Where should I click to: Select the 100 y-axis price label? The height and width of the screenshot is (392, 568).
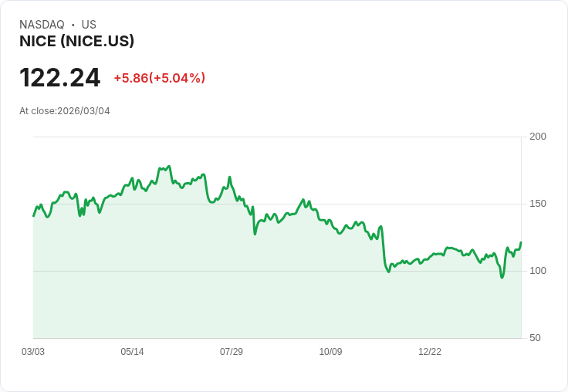pyautogui.click(x=538, y=271)
